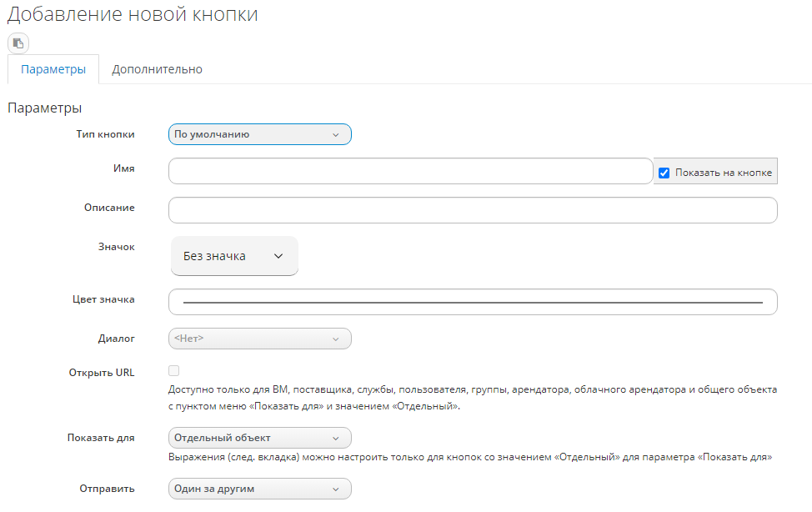Enable the «Открыть URL» checkbox
This screenshot has width=812, height=512.
[174, 371]
